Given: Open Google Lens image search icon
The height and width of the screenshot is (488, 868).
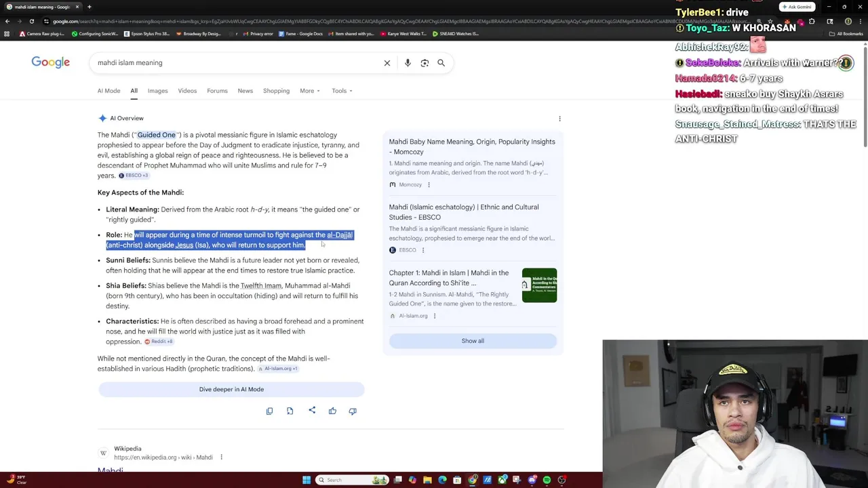Looking at the screenshot, I should [425, 63].
